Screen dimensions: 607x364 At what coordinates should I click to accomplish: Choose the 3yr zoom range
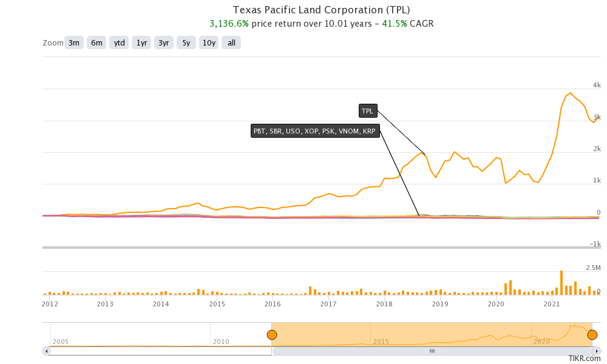(164, 42)
